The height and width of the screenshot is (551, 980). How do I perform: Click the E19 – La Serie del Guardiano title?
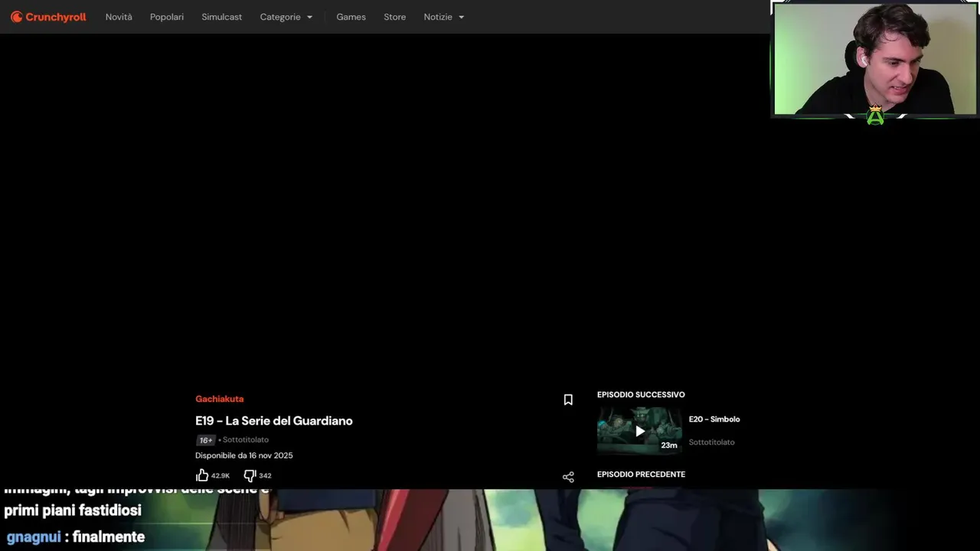[273, 421]
